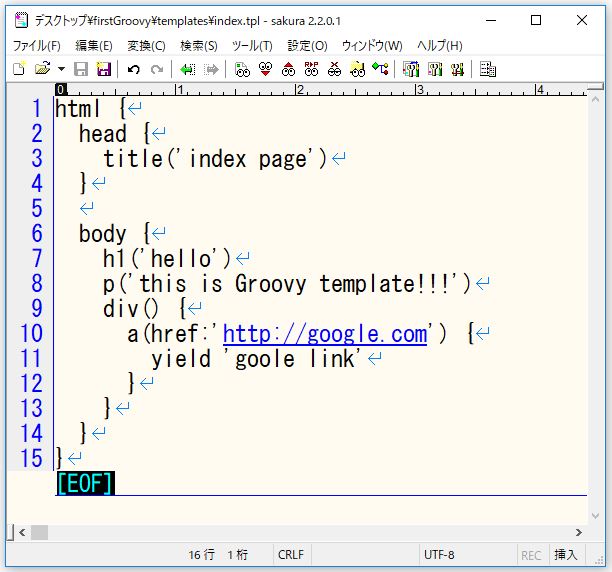Open the 設定(O) menu
Screen dimensions: 612x572
click(307, 46)
